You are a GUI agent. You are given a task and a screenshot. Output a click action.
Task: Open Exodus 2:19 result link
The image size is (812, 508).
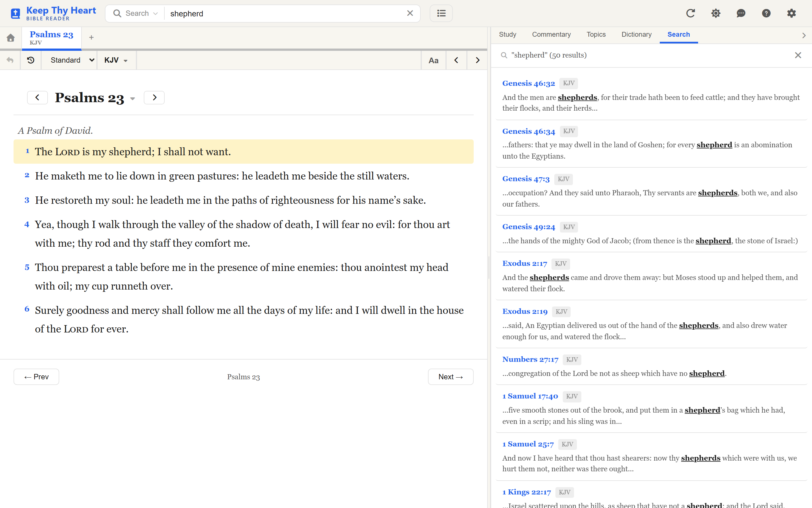(525, 312)
